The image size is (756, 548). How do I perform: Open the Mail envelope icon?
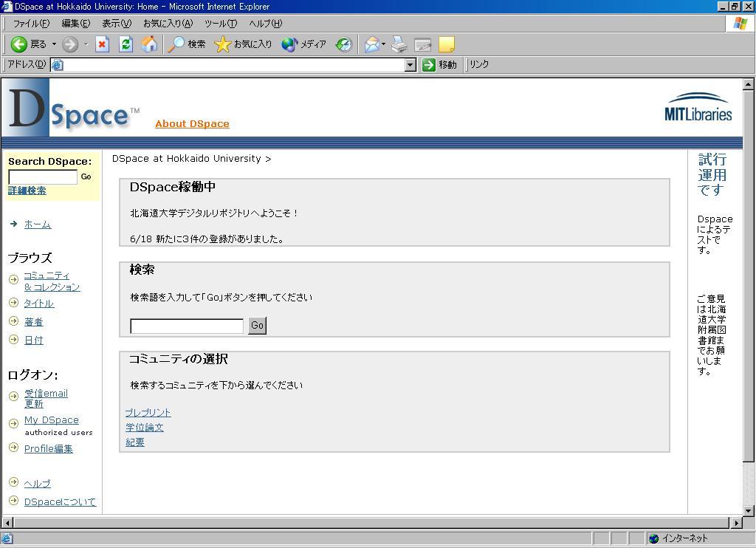[372, 44]
